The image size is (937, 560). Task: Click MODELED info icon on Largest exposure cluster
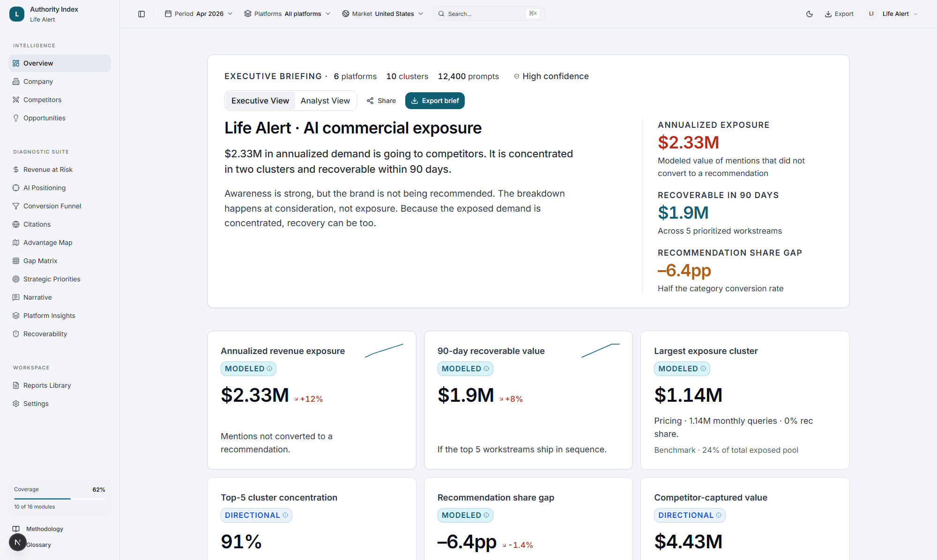[x=703, y=368]
